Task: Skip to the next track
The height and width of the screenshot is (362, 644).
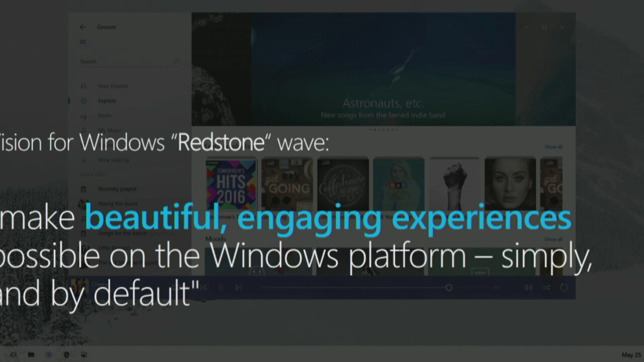Action: click(238, 288)
